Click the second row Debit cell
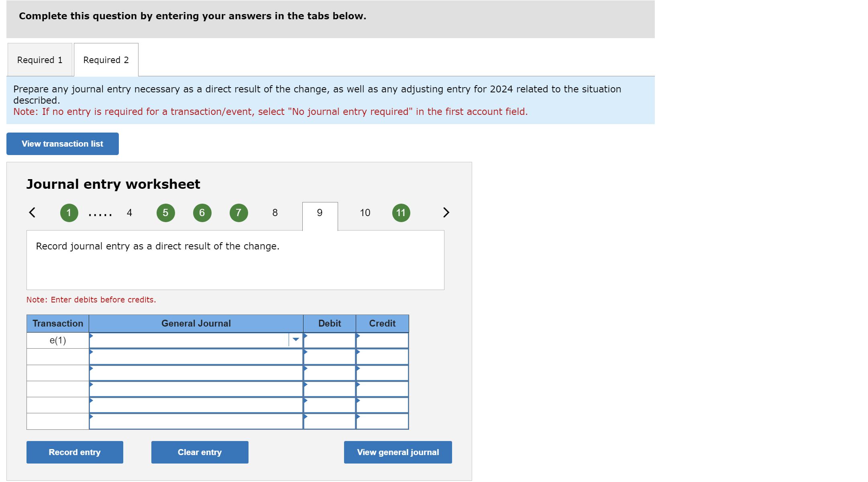 (x=330, y=357)
